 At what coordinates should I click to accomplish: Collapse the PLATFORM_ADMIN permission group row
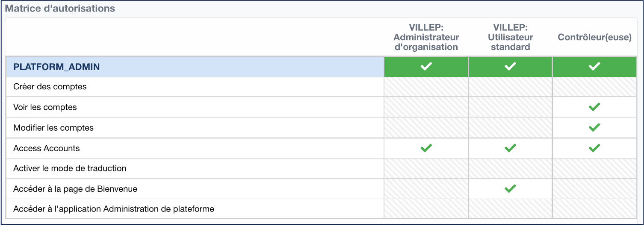click(x=56, y=67)
